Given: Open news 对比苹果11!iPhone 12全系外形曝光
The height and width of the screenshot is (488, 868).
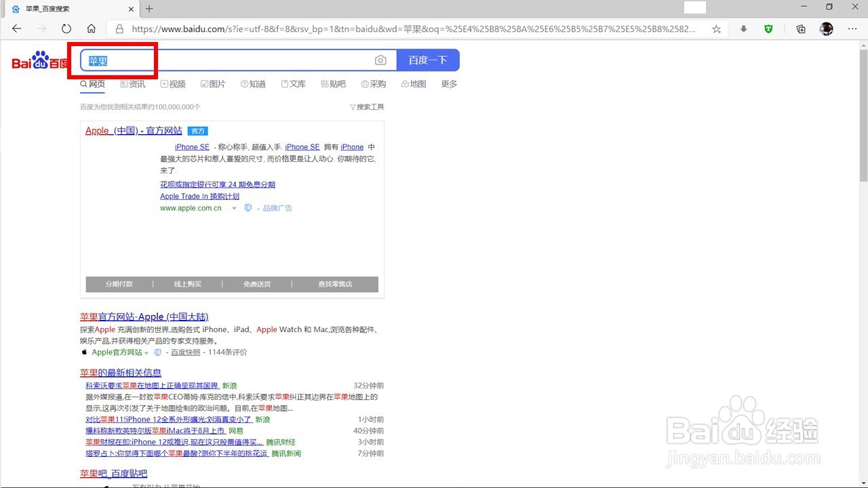Looking at the screenshot, I should [169, 420].
